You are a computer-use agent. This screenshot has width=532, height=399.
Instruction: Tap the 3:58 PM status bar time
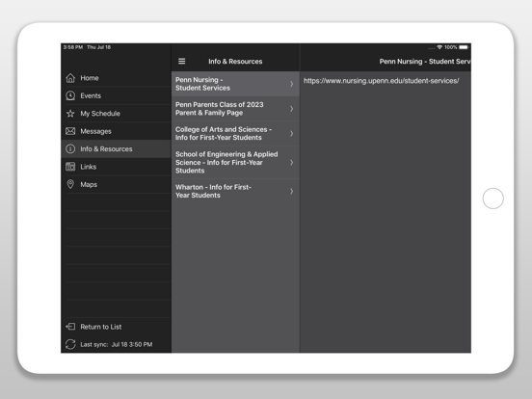[73, 47]
